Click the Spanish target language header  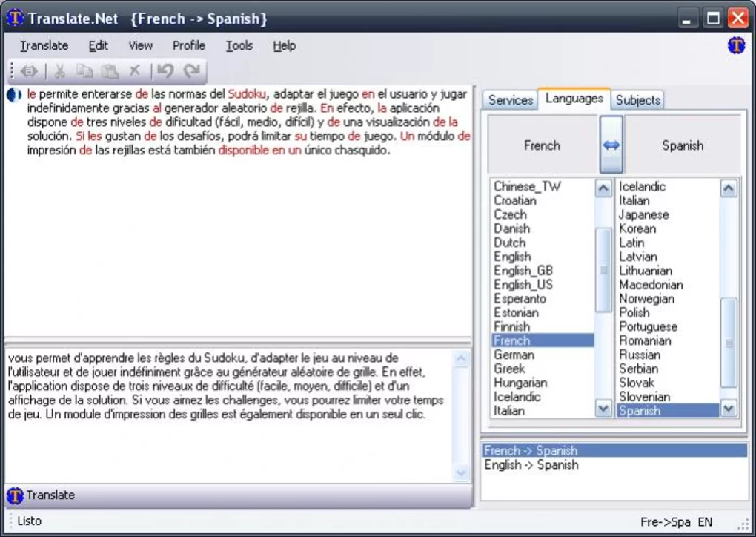point(682,145)
